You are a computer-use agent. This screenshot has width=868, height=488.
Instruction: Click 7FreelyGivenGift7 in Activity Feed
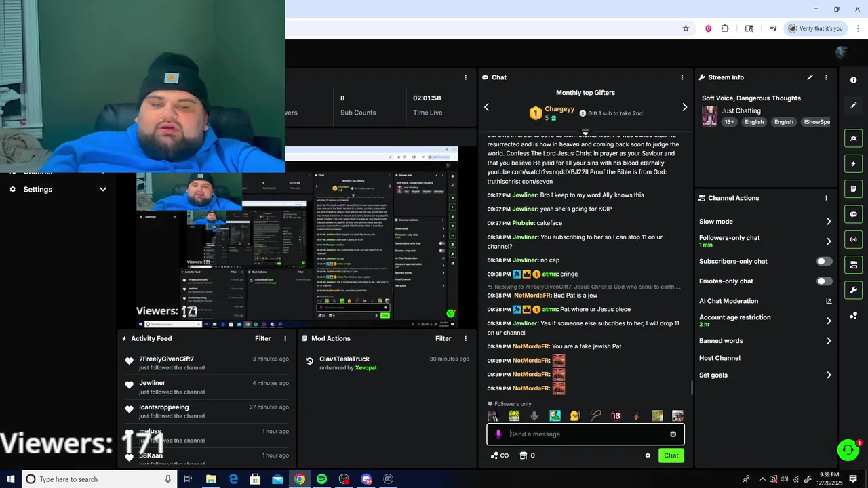166,359
